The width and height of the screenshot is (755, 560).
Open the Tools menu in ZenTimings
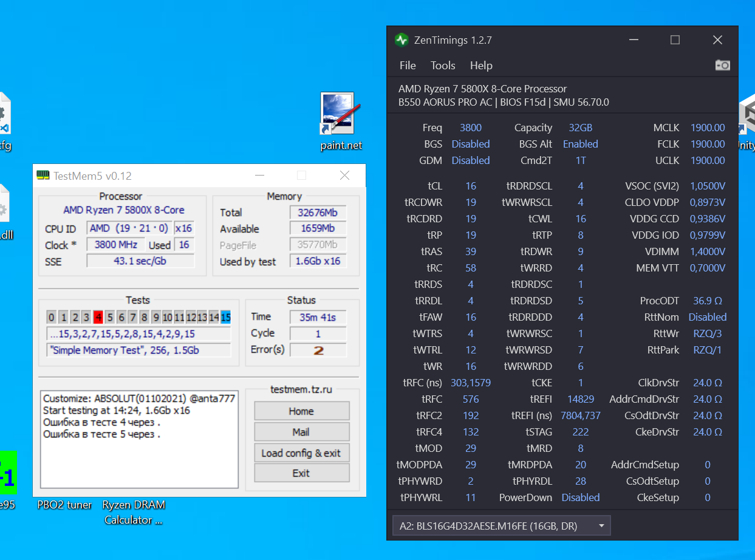pyautogui.click(x=443, y=66)
